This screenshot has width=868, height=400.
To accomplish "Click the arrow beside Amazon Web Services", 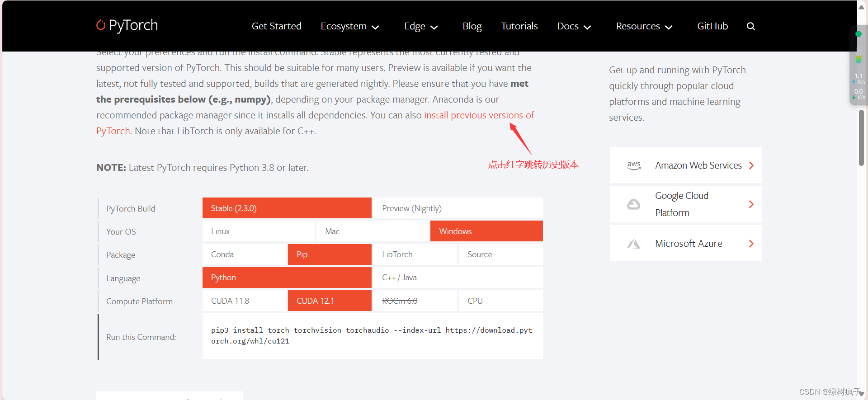I will coord(751,165).
